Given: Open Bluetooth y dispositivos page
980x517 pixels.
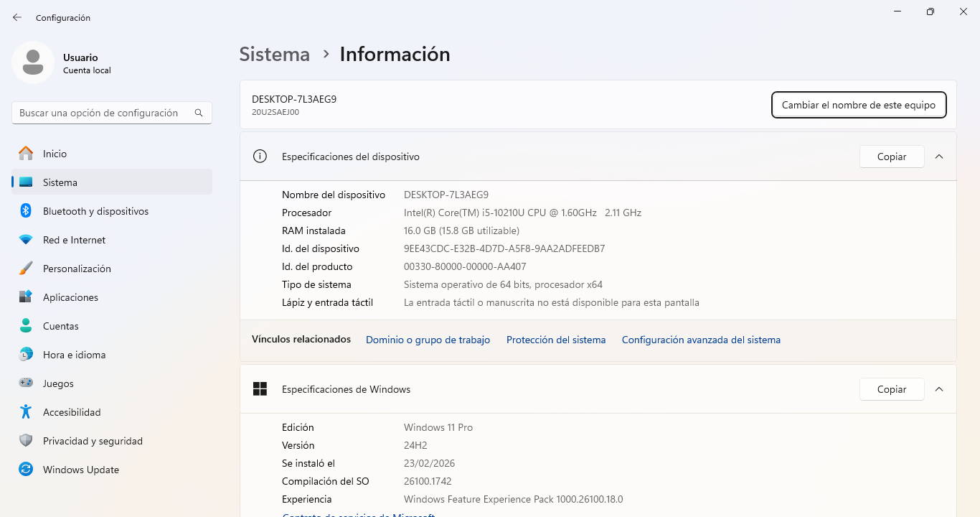Looking at the screenshot, I should coord(112,211).
